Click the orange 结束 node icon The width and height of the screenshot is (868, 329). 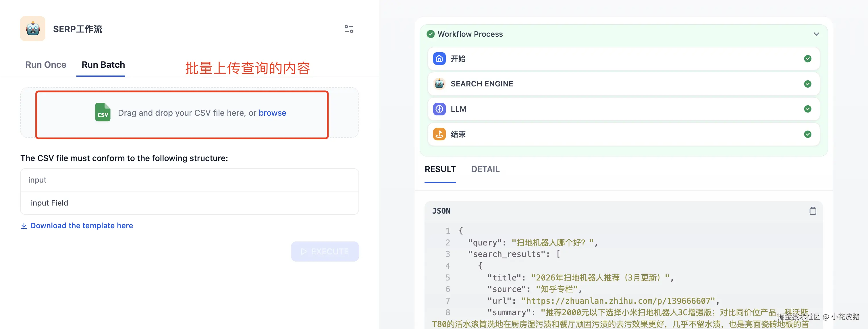tap(439, 134)
